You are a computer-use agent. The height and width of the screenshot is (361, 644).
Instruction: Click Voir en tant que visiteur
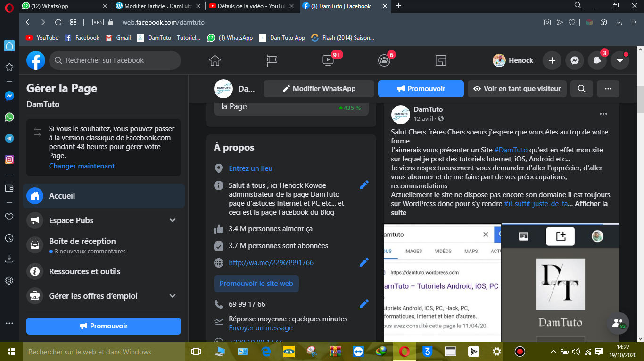pos(517,89)
